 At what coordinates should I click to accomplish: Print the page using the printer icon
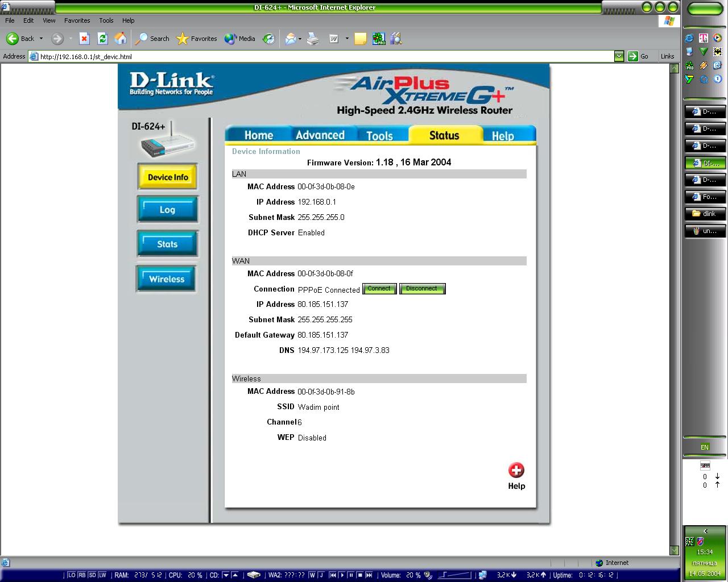[x=313, y=39]
